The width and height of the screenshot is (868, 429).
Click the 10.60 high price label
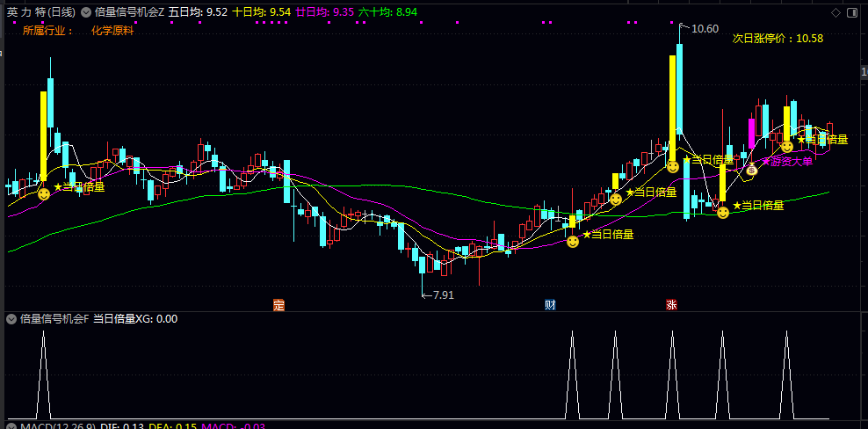click(x=705, y=29)
